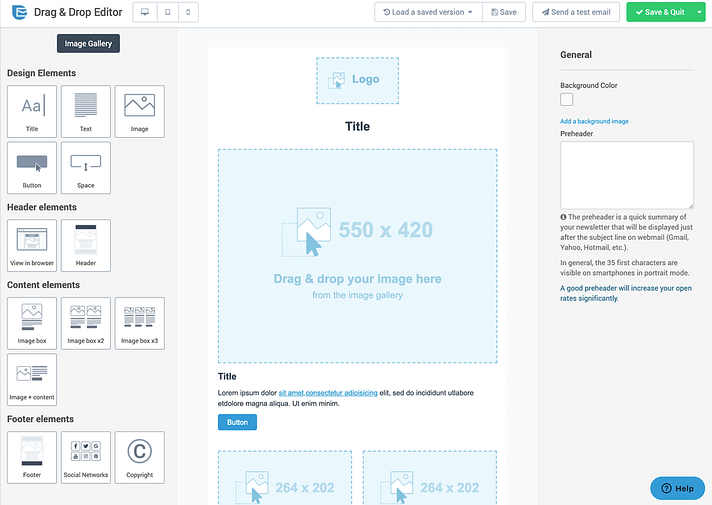This screenshot has width=712, height=505.
Task: Pick the Copyright footer element
Action: pyautogui.click(x=140, y=457)
